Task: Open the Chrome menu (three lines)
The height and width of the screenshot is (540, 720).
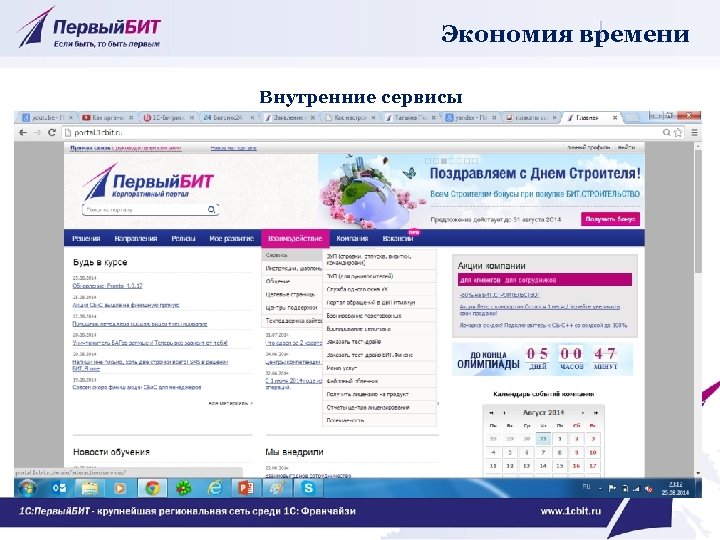Action: 694,133
